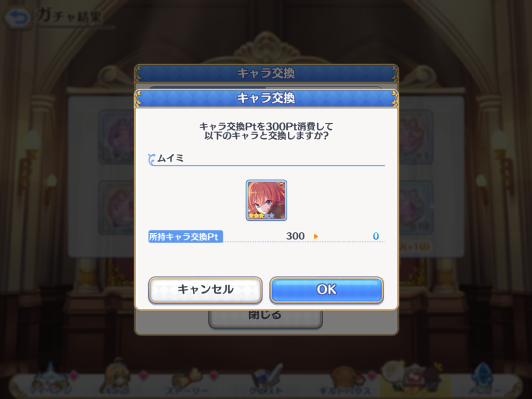This screenshot has width=532, height=399.
Task: Click the orange arrow beside 300 points
Action: click(316, 236)
